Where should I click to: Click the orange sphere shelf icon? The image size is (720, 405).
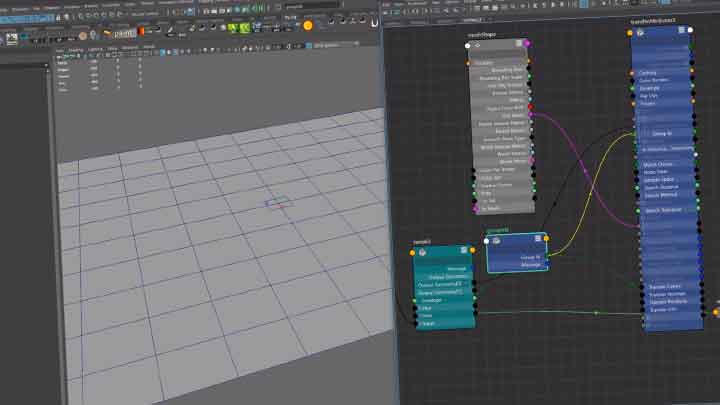pos(307,25)
